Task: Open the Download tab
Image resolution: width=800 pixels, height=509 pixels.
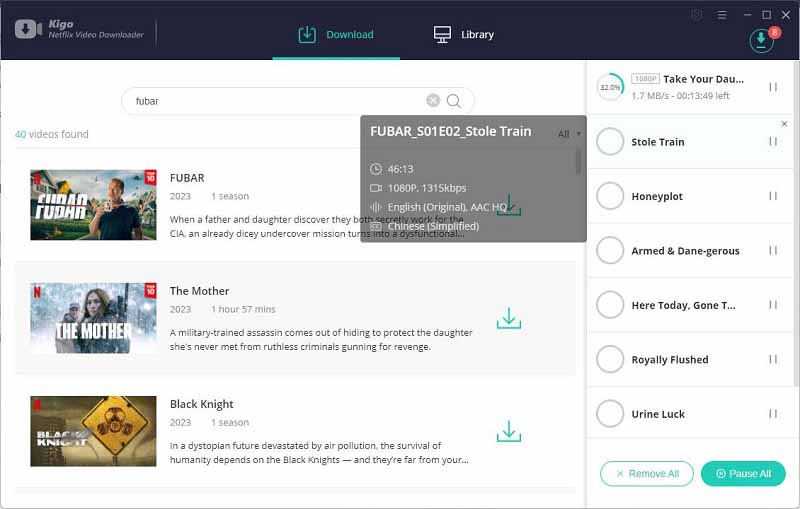Action: [336, 35]
